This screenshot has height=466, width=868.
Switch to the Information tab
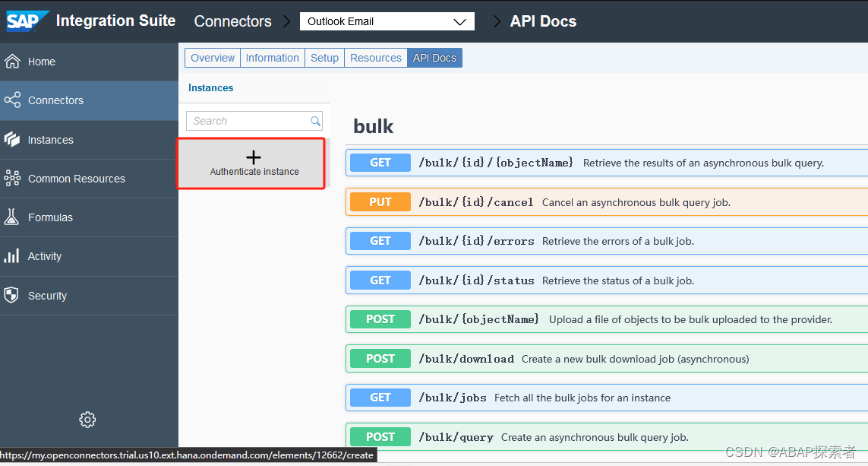coord(273,58)
